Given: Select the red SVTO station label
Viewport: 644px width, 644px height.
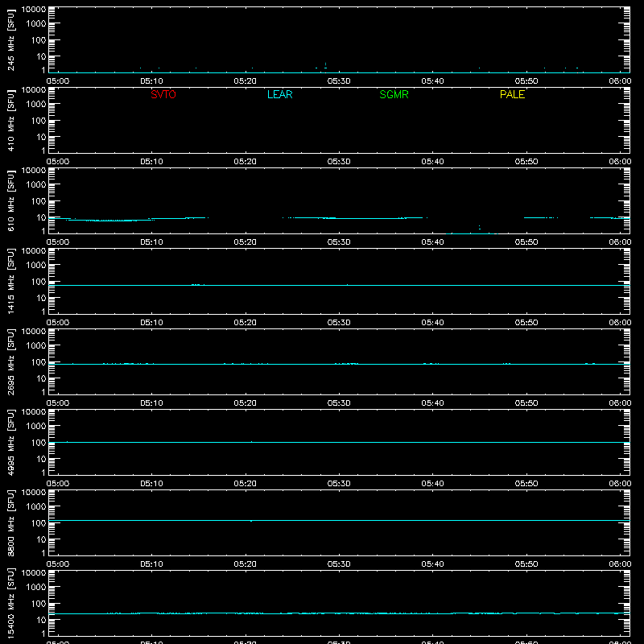Looking at the screenshot, I should [x=163, y=94].
